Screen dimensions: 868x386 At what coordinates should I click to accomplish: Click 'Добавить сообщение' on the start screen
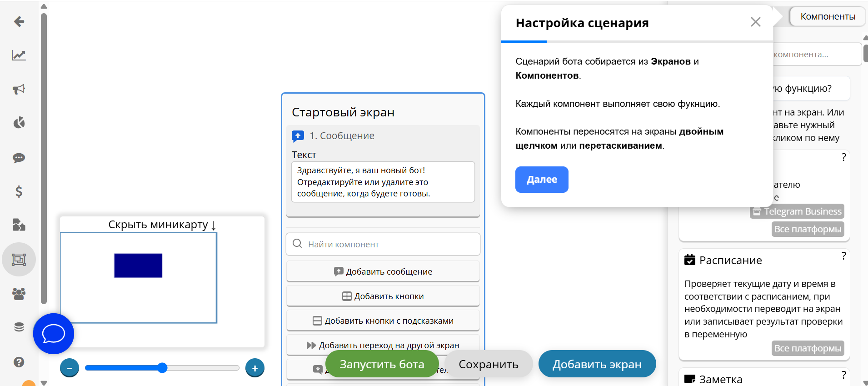pyautogui.click(x=383, y=272)
